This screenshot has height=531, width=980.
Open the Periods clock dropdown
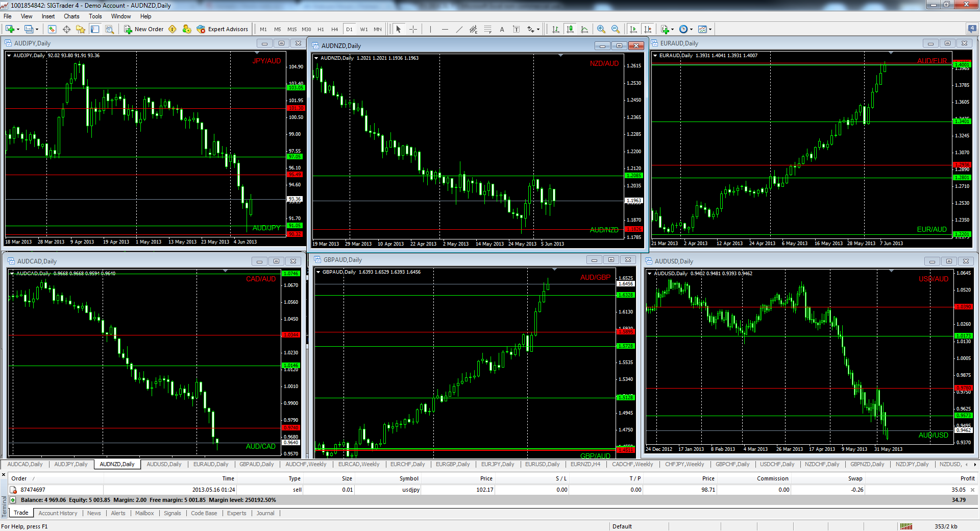point(686,29)
